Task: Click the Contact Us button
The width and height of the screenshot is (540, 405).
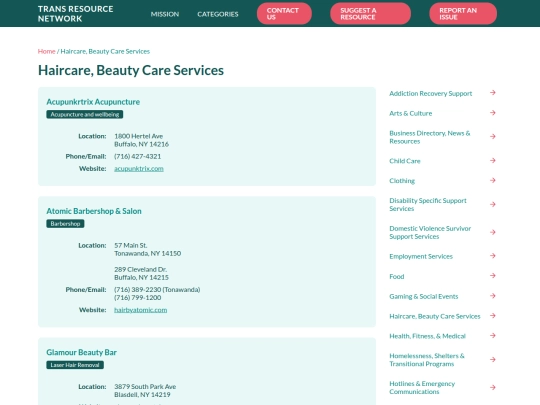Action: pos(284,14)
